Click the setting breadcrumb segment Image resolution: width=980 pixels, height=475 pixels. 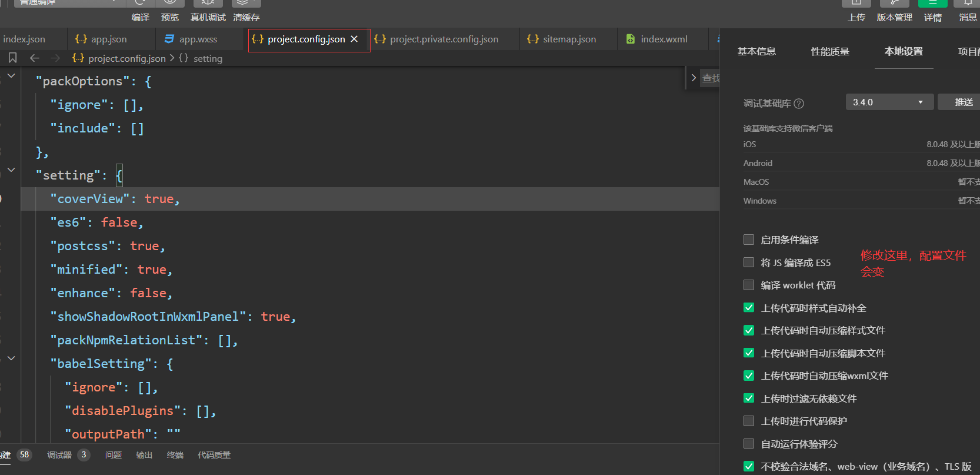pyautogui.click(x=208, y=58)
